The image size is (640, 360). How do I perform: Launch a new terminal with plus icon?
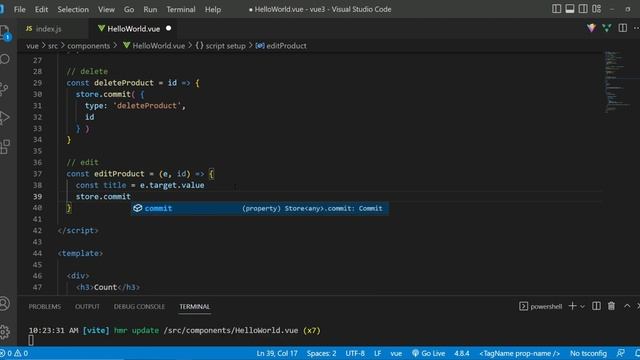click(x=572, y=306)
